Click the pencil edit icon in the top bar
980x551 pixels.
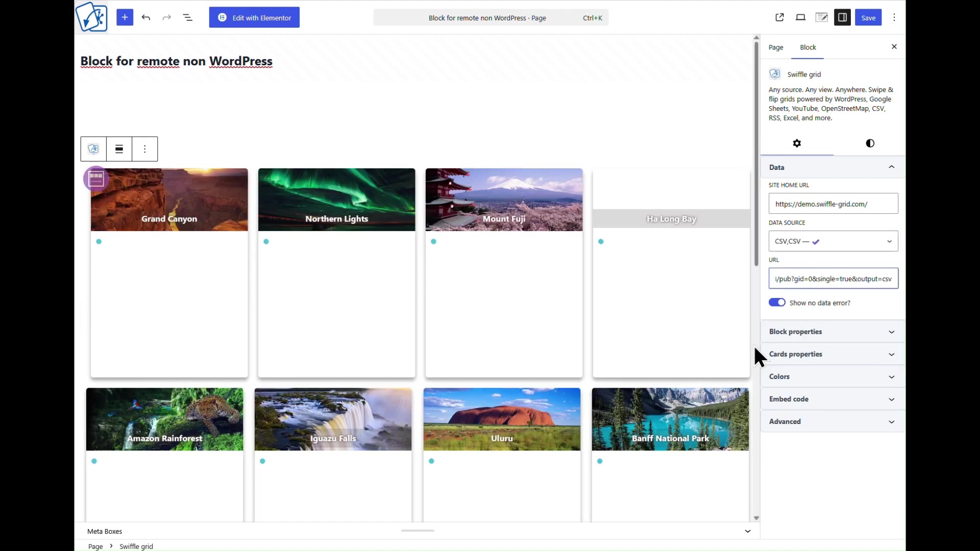821,17
